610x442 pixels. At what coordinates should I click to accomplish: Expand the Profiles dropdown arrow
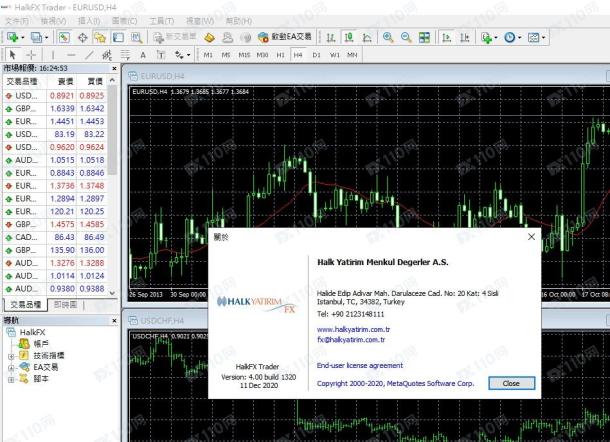point(46,38)
